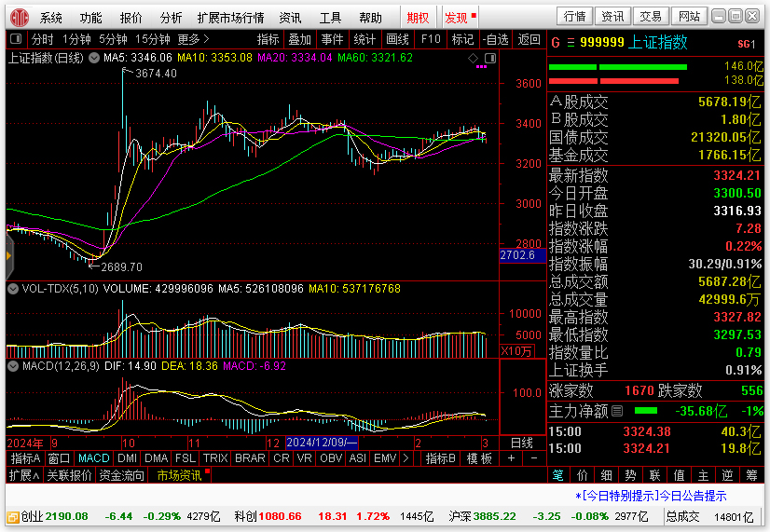Remove from watchlist via -自选 button

pos(495,39)
